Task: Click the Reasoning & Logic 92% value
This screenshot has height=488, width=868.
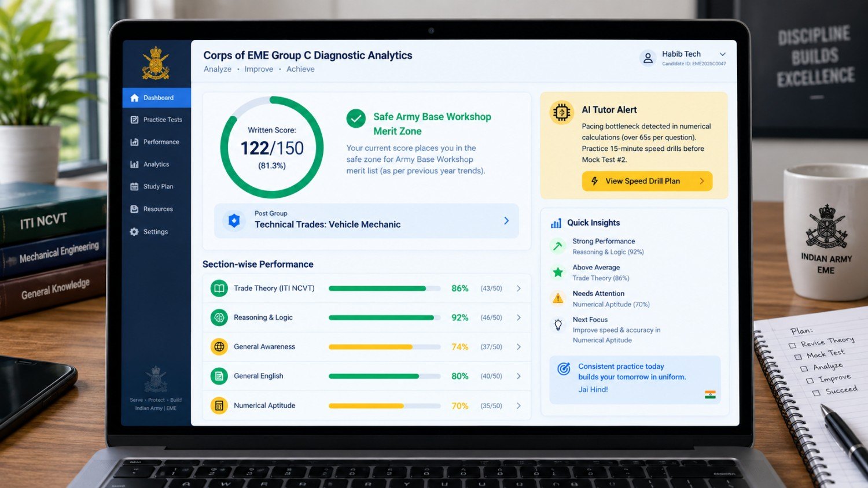Action: click(x=460, y=318)
